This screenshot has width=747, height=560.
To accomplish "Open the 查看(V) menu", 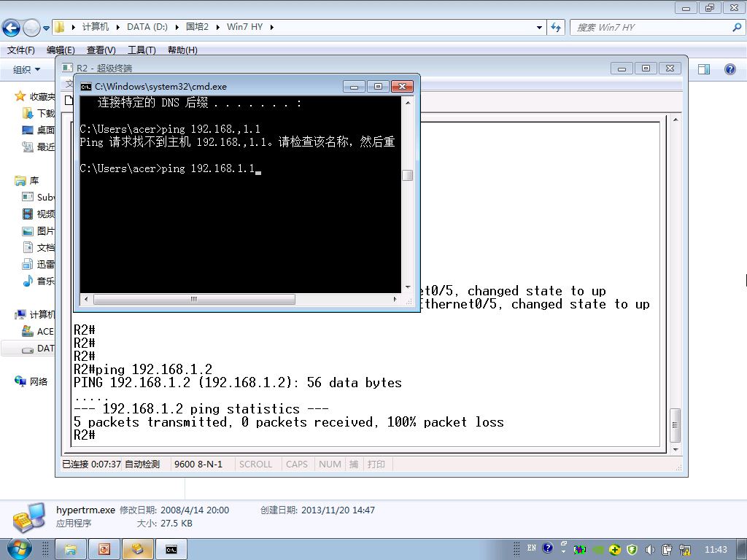I will pyautogui.click(x=101, y=50).
